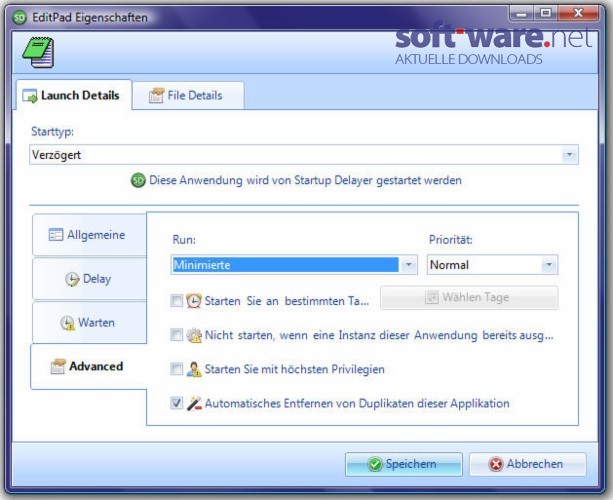Click the Warten clock warning icon
The height and width of the screenshot is (500, 613).
67,323
